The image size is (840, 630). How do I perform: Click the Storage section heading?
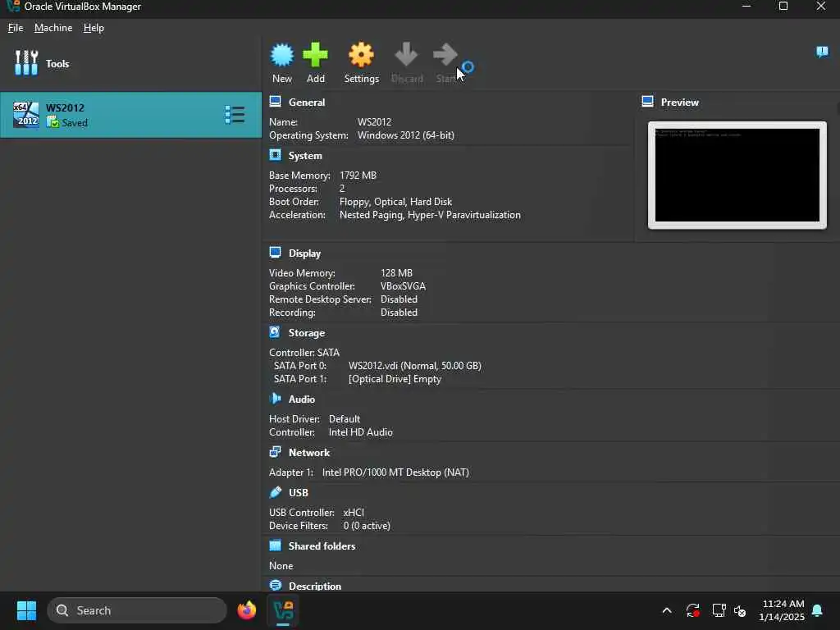307,333
